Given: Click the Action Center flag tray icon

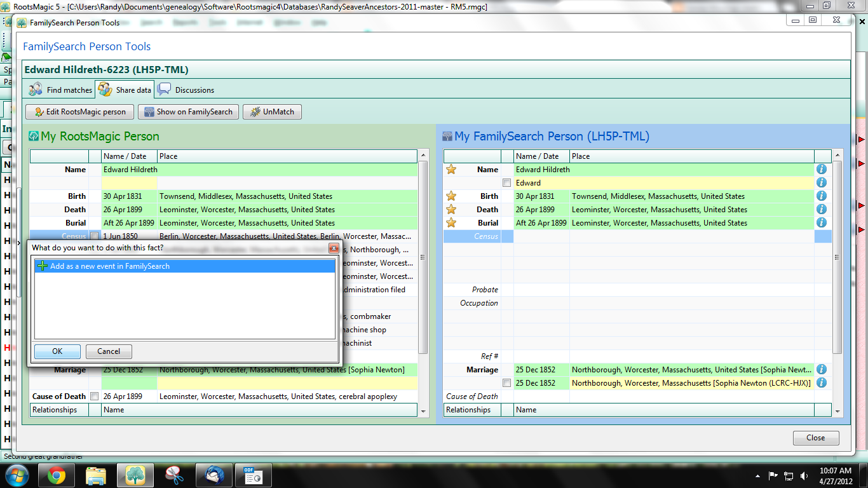Looking at the screenshot, I should tap(773, 475).
